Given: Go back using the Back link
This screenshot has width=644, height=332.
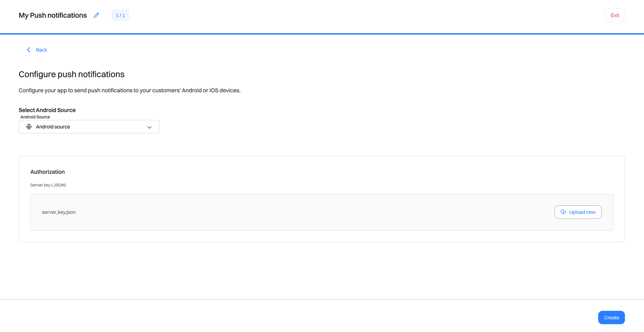Looking at the screenshot, I should tap(42, 50).
